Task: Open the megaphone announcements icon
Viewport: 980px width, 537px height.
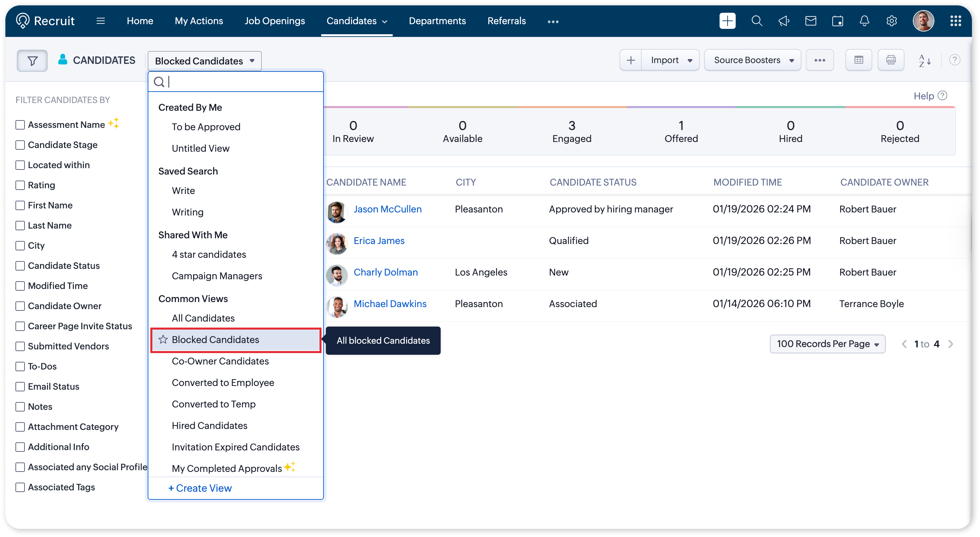Action: click(x=784, y=21)
